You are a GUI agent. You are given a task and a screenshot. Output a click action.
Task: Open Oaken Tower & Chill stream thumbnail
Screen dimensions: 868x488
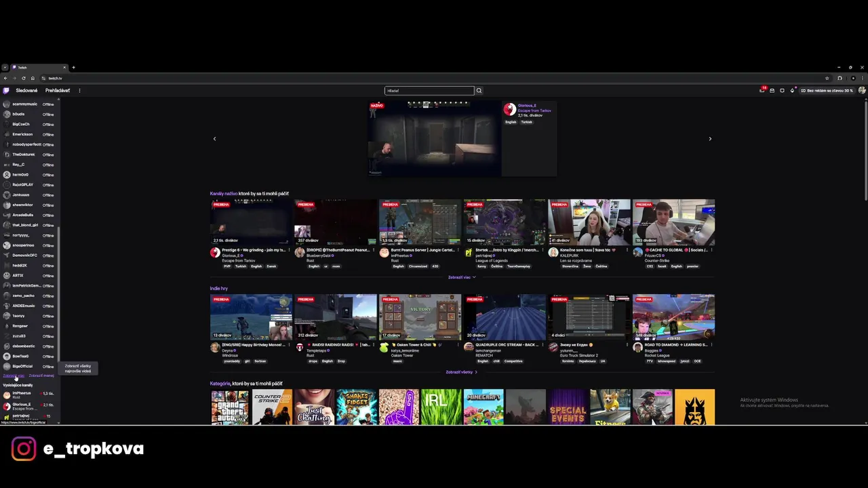point(420,317)
